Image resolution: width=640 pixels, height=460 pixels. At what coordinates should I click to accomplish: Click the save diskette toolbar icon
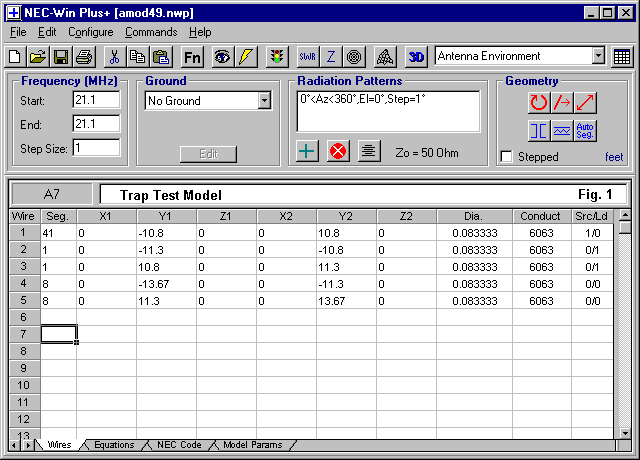click(x=60, y=57)
